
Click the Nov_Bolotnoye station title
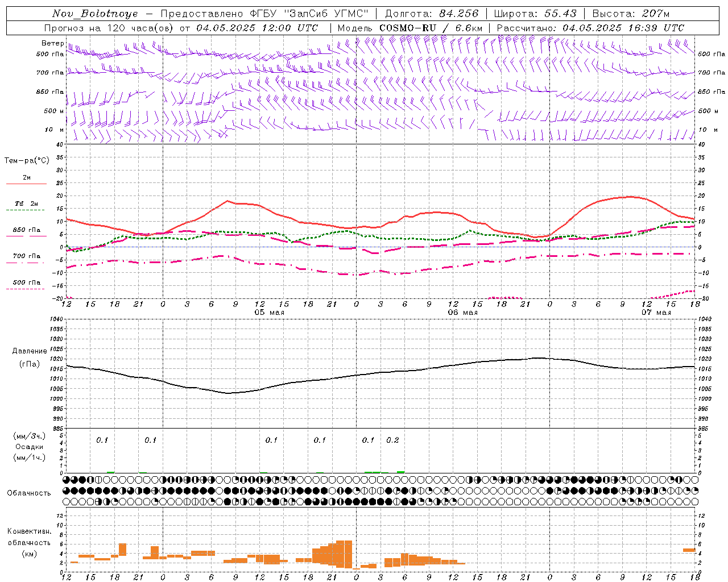[x=95, y=14]
